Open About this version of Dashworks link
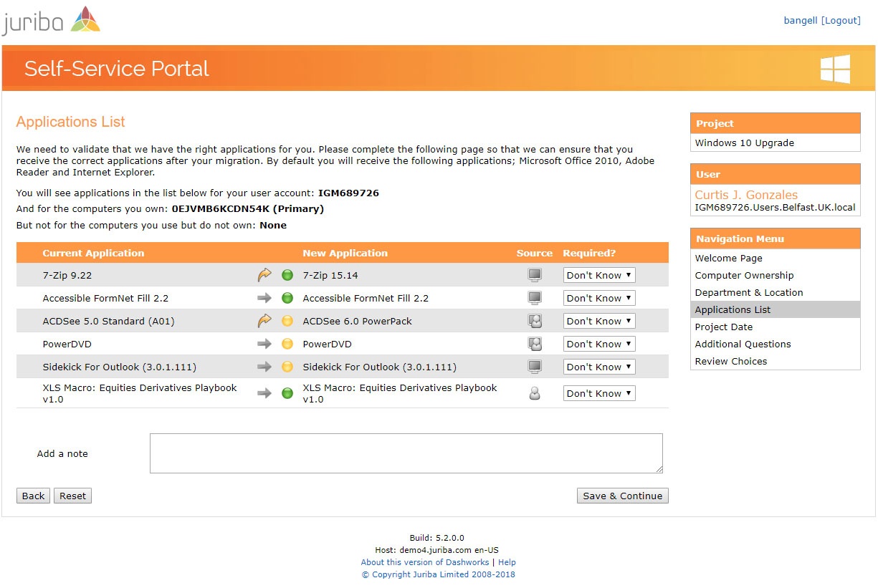878x588 pixels. (x=424, y=562)
